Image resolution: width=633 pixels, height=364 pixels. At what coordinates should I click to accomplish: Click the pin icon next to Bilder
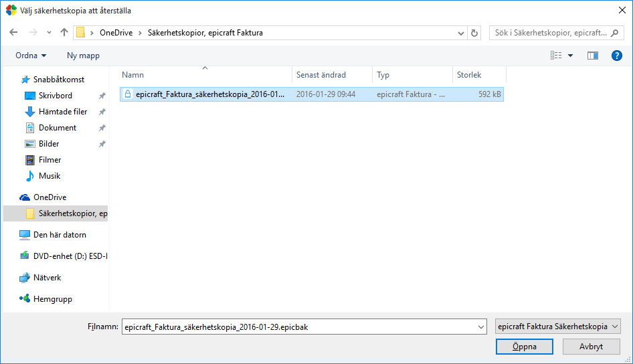click(102, 144)
